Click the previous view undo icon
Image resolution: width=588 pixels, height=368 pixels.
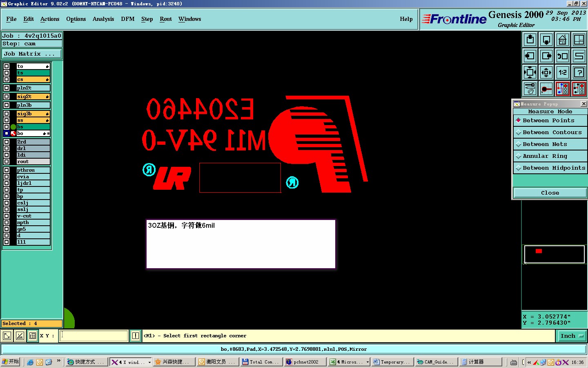(563, 56)
